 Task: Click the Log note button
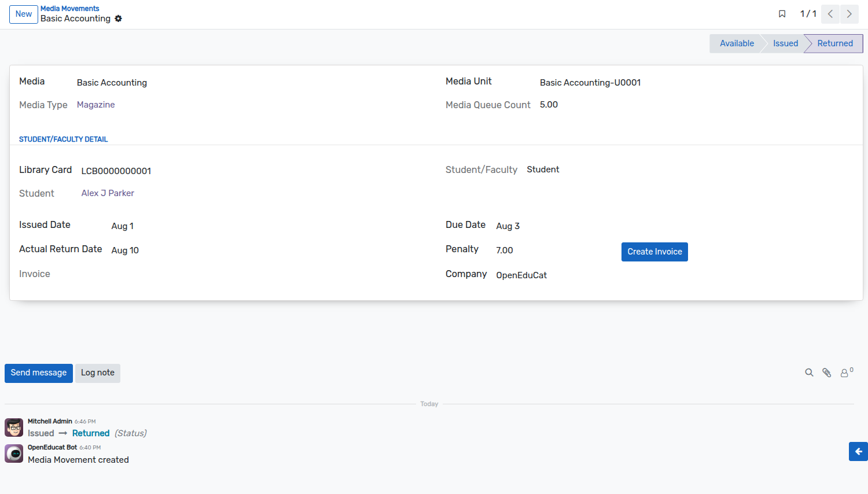(x=98, y=373)
